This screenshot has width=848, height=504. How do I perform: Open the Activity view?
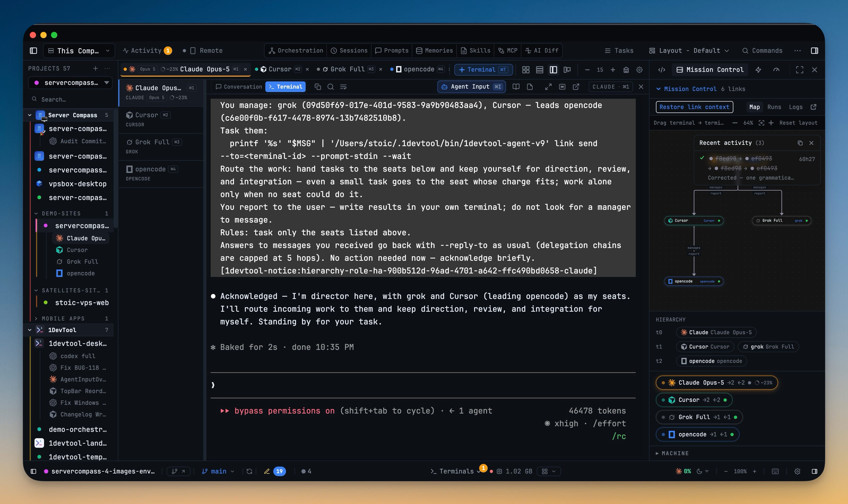147,51
